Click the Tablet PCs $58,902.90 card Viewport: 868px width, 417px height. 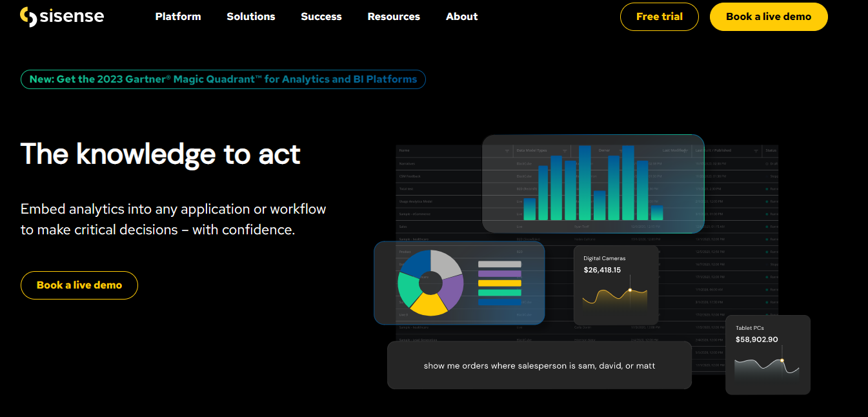coord(768,354)
